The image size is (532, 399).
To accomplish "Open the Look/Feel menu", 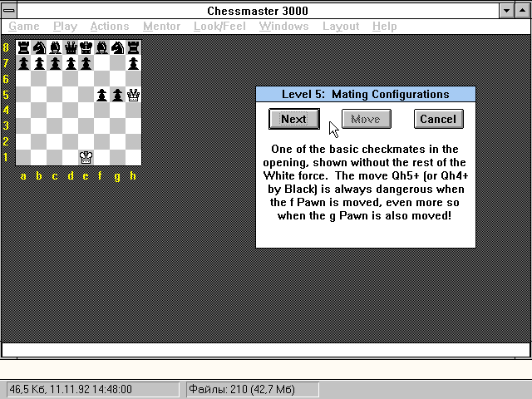I will pos(219,27).
